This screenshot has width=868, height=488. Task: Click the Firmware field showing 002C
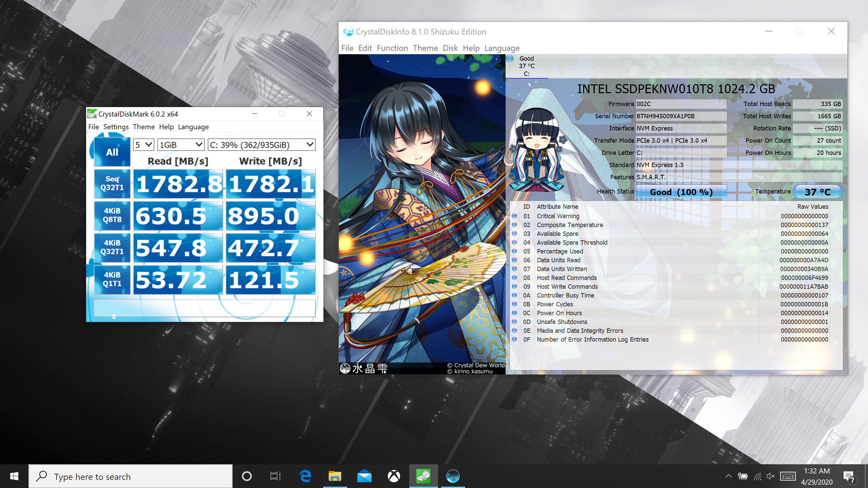tap(681, 104)
